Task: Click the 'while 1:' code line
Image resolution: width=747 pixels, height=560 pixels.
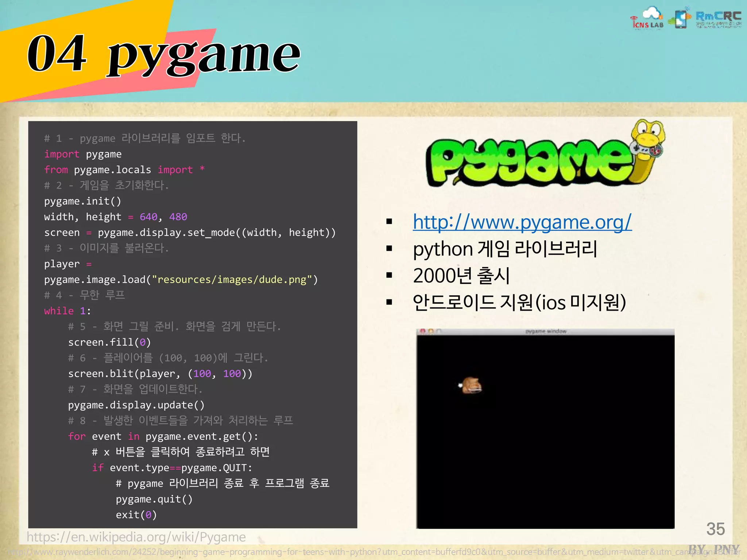Action: [x=67, y=311]
